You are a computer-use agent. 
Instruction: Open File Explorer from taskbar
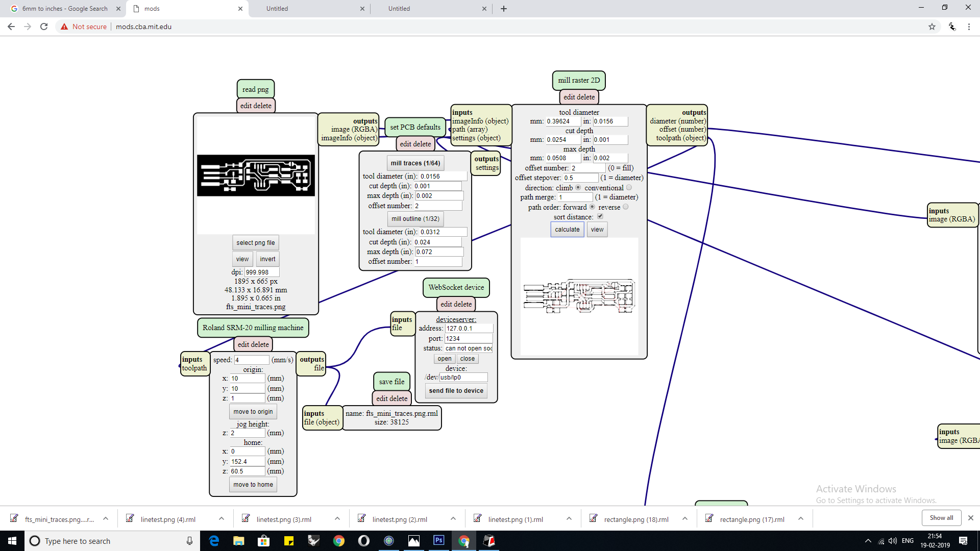click(239, 541)
